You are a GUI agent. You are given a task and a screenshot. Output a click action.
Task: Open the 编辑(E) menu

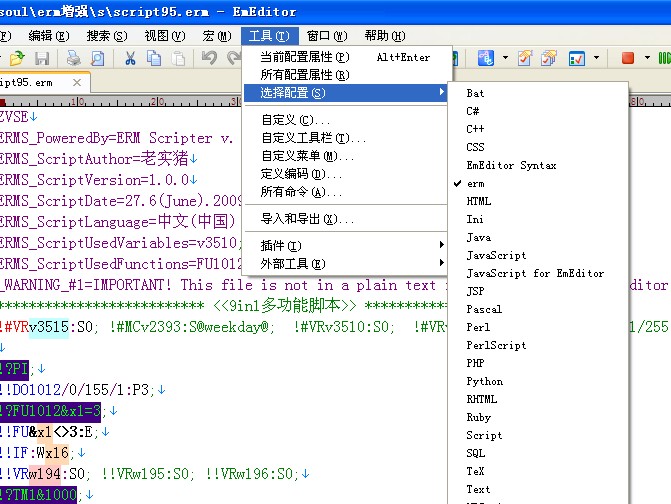pos(49,36)
